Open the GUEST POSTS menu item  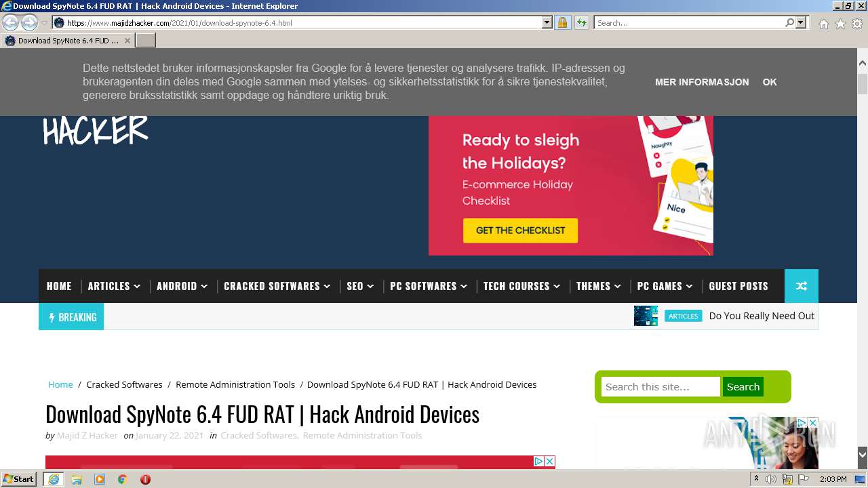[738, 286]
